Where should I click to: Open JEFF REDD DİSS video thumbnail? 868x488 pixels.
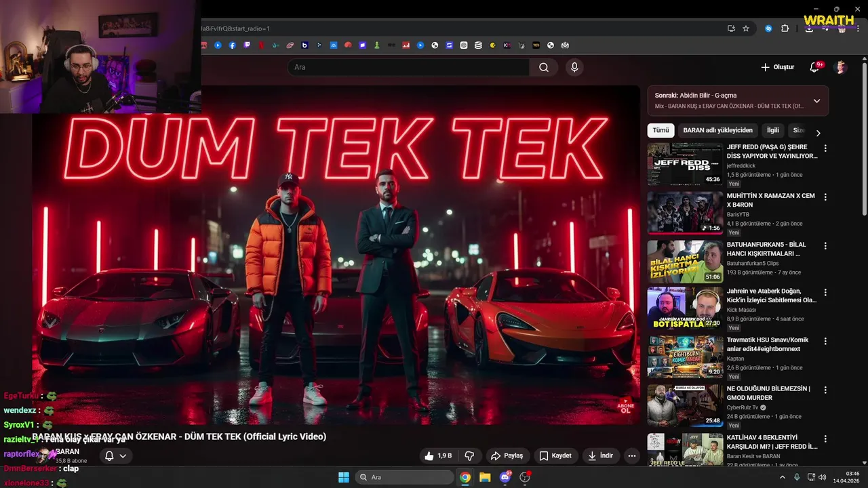(x=685, y=164)
